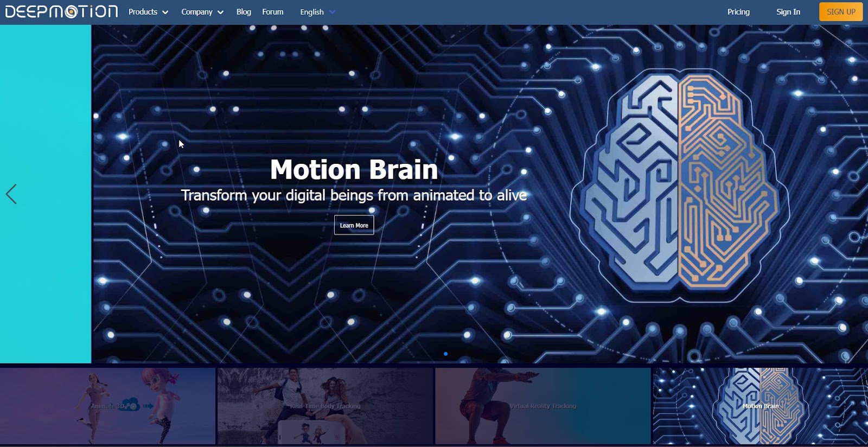Click the Learn More button
The image size is (868, 447).
pyautogui.click(x=354, y=225)
